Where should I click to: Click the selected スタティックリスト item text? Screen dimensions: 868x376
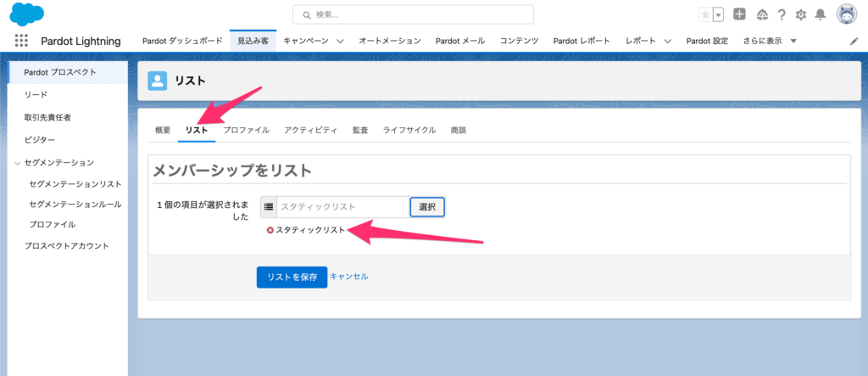pos(310,230)
